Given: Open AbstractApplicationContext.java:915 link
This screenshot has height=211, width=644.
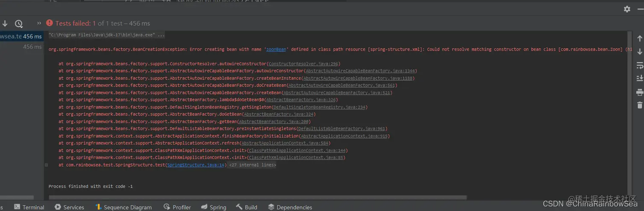Looking at the screenshot, I should click(344, 136).
